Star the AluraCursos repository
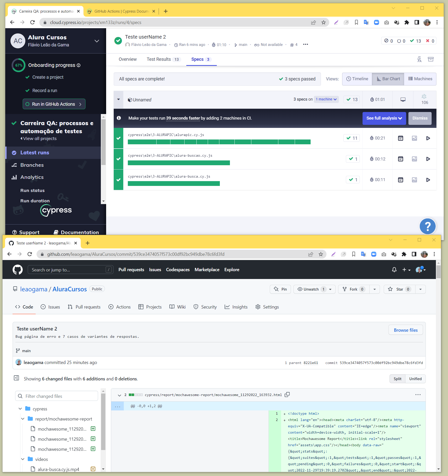This screenshot has height=476, width=448. [x=399, y=289]
